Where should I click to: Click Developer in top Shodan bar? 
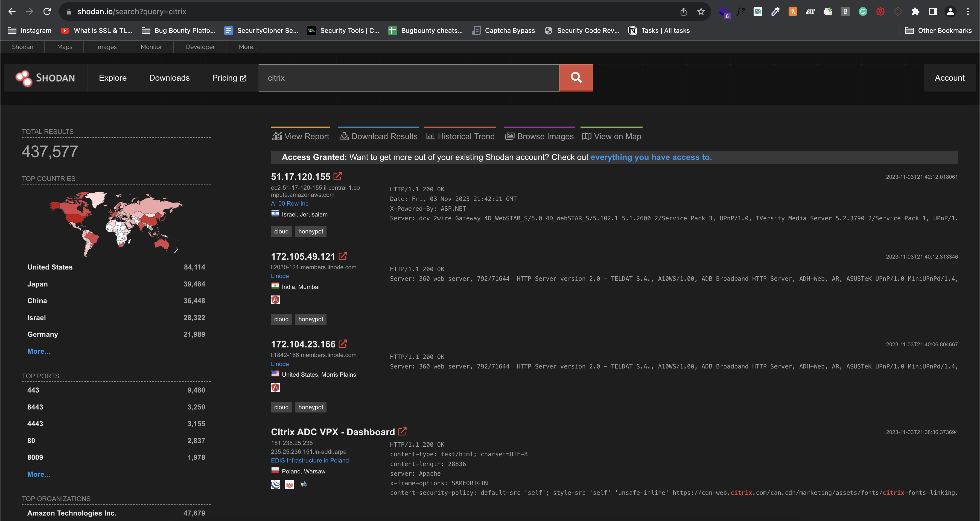click(200, 47)
